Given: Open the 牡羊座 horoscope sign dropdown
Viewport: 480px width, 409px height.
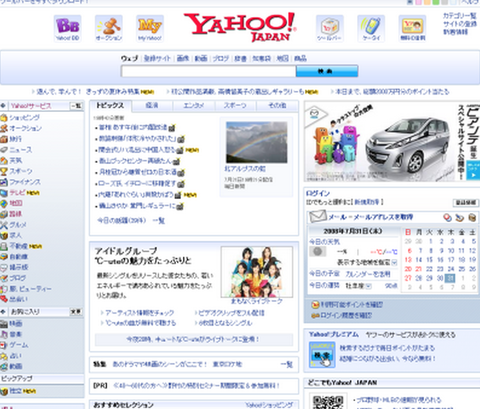Looking at the screenshot, I should [x=368, y=286].
